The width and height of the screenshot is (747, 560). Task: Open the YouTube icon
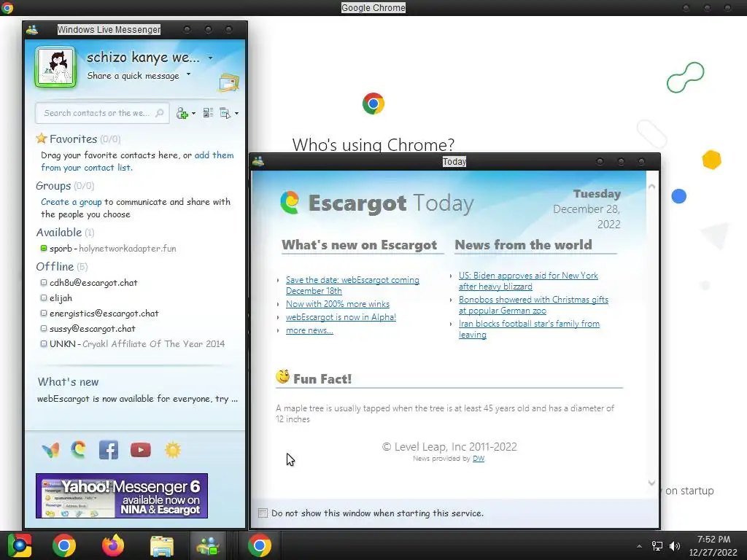coord(141,450)
